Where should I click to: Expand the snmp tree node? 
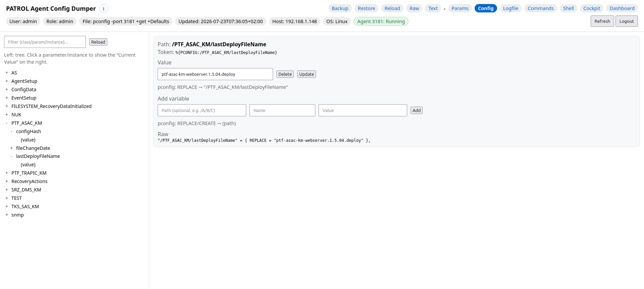7,215
